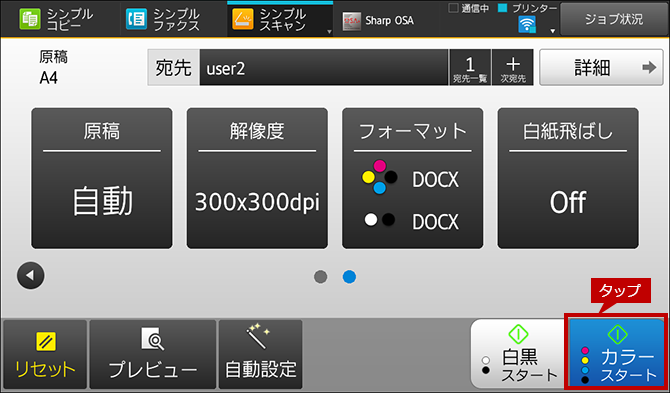Click the black-and-white dots icon in format tile
The image size is (670, 393).
380,220
